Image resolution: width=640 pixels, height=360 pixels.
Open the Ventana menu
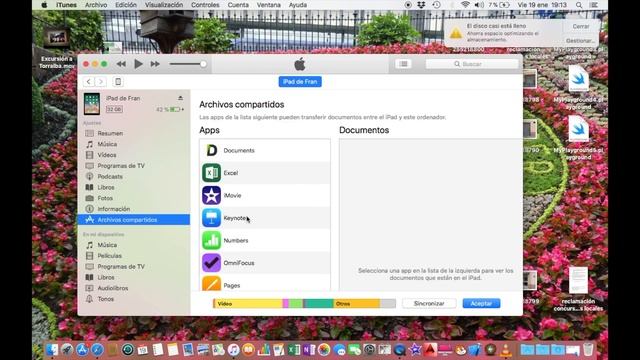click(x=269, y=5)
